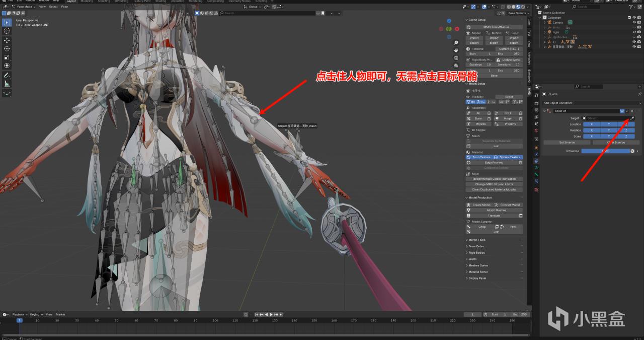The height and width of the screenshot is (340, 644).
Task: Activate the Annotate pencil tool
Action: (x=7, y=75)
